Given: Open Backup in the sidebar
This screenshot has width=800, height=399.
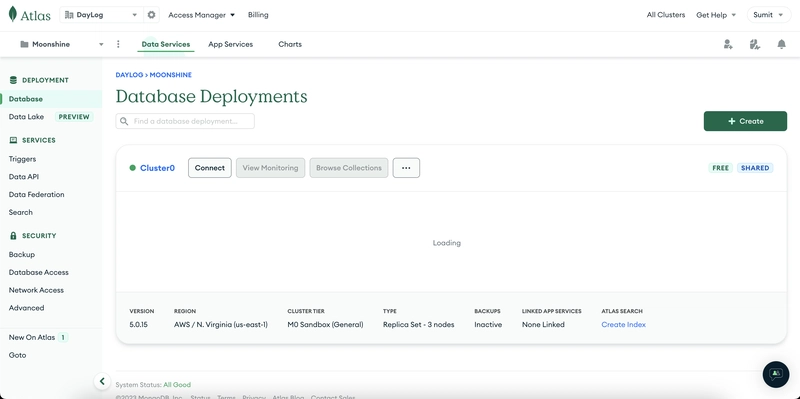Looking at the screenshot, I should pos(22,254).
